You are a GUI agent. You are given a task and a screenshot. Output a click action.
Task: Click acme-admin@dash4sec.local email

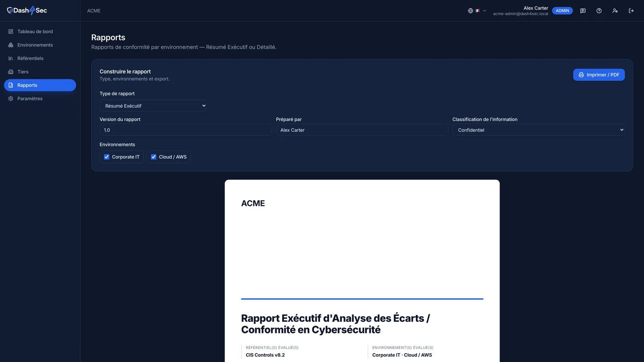[520, 14]
